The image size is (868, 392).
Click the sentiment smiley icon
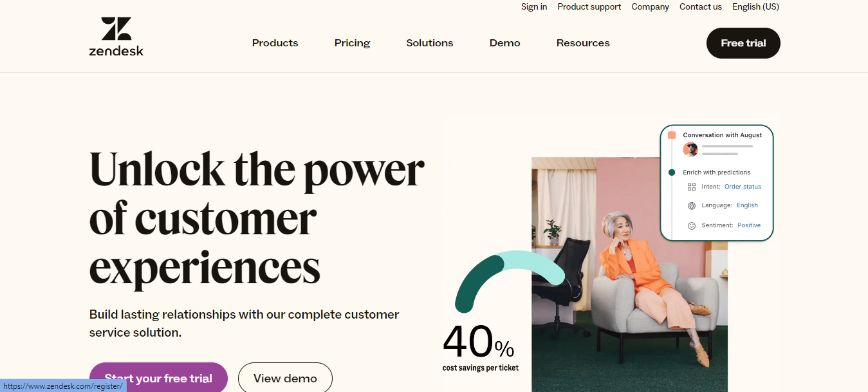(692, 226)
